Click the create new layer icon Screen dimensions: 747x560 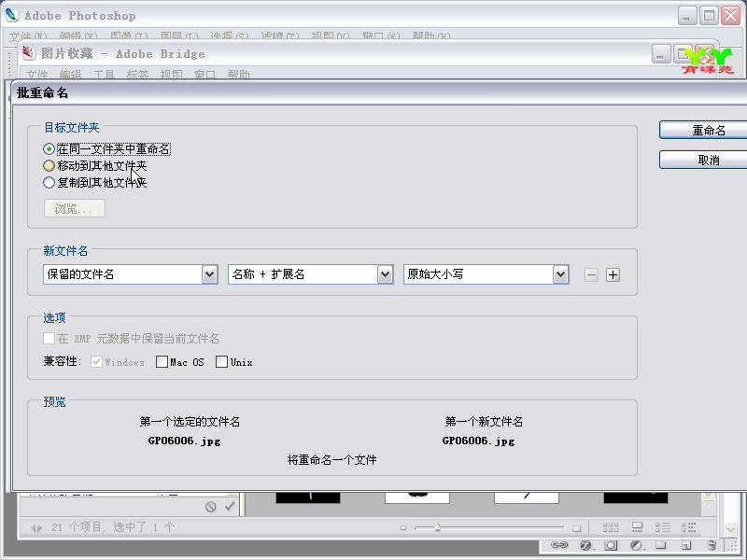pos(686,545)
